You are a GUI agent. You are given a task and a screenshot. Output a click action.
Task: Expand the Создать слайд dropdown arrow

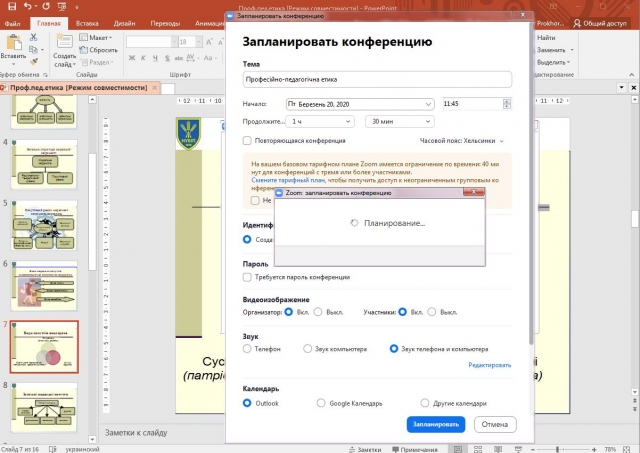pos(74,64)
